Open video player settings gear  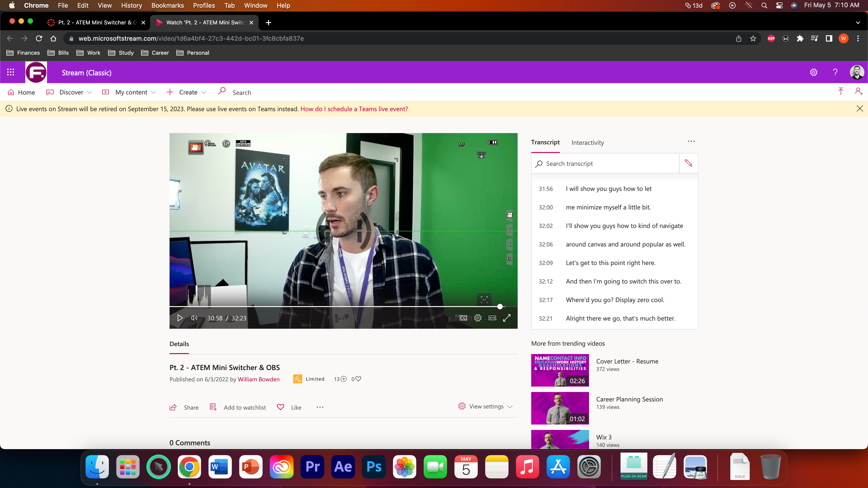tap(478, 318)
